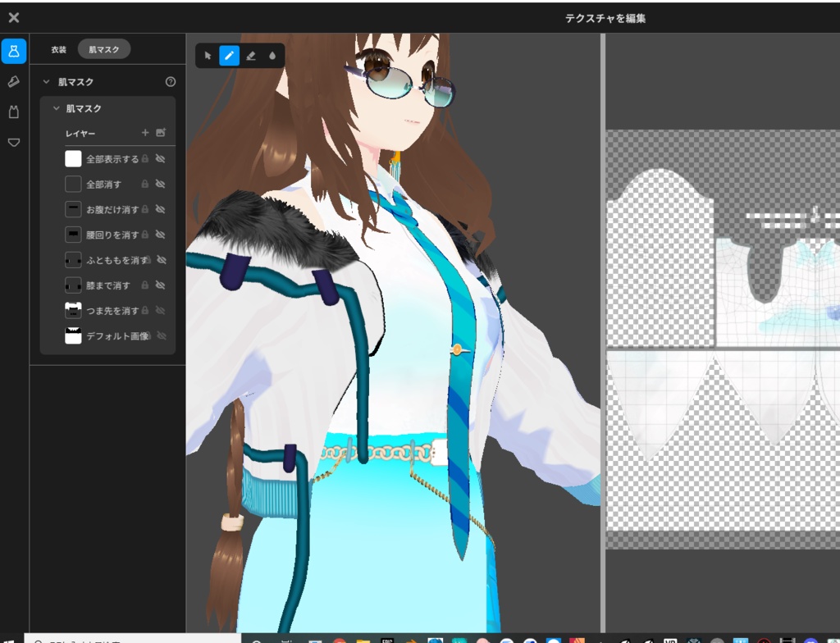Image resolution: width=840 pixels, height=643 pixels.
Task: Click the pen icon in the far-left sidebar
Action: (12, 81)
